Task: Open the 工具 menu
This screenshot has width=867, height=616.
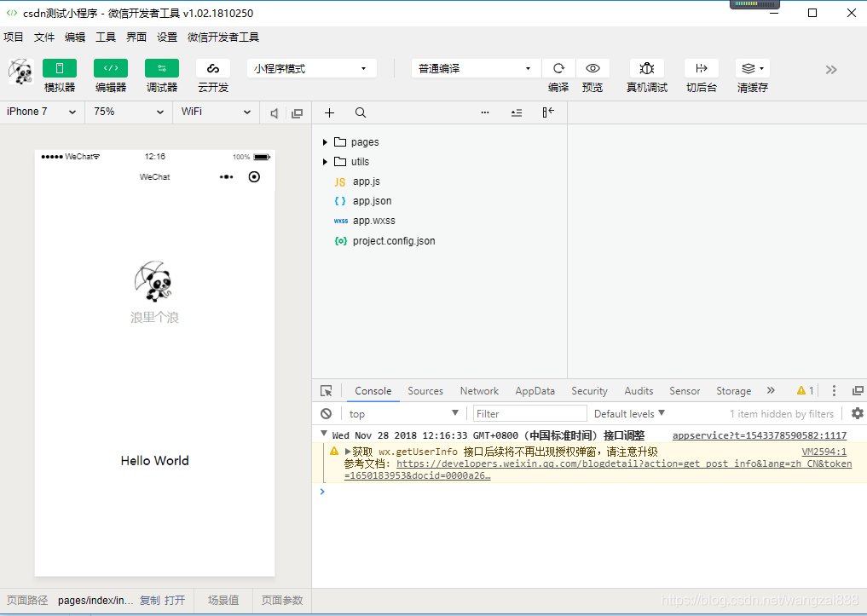Action: pos(106,37)
